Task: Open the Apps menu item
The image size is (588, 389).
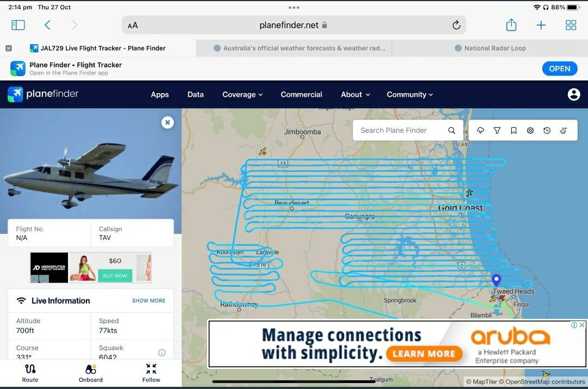Action: (x=160, y=95)
